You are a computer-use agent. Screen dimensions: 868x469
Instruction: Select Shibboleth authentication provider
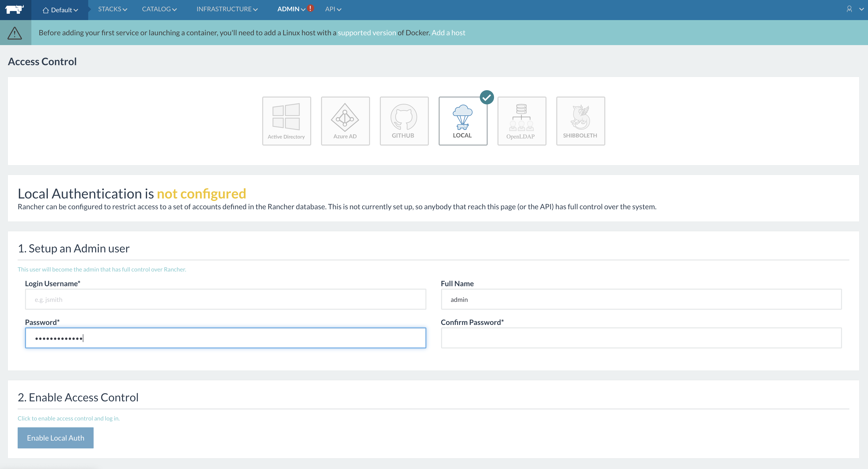581,121
